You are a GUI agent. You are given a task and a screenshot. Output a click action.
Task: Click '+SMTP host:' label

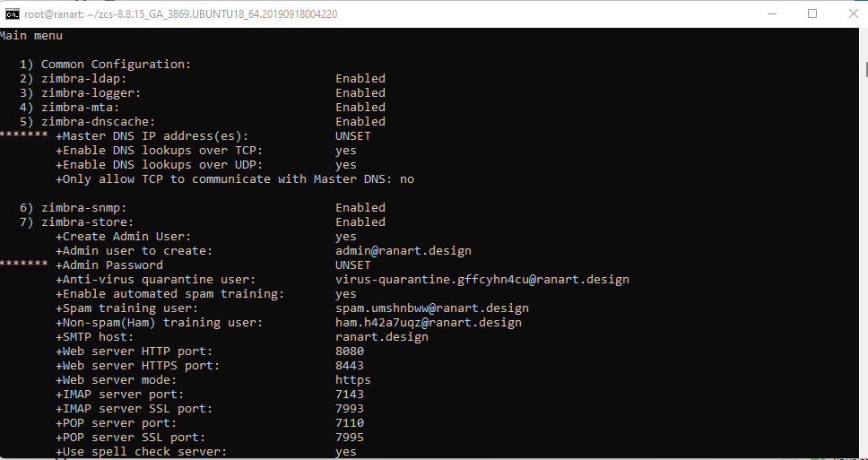[x=95, y=337]
